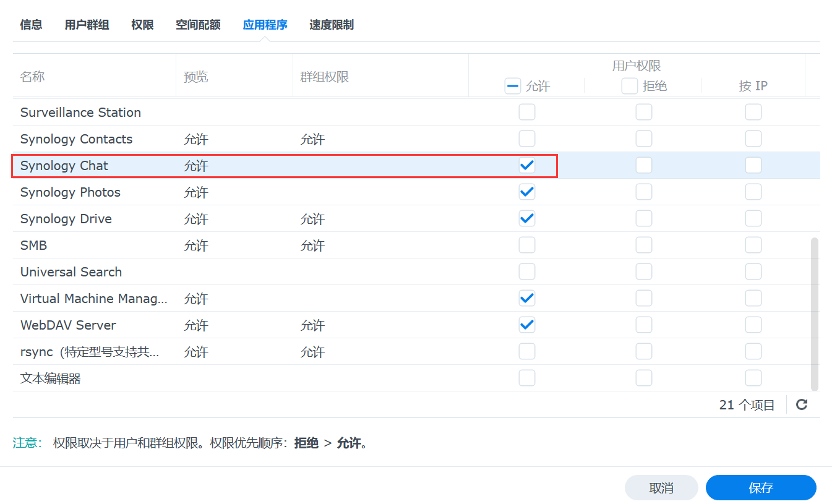The width and height of the screenshot is (832, 504).
Task: Uncheck allow for Synology Photos
Action: 527,192
